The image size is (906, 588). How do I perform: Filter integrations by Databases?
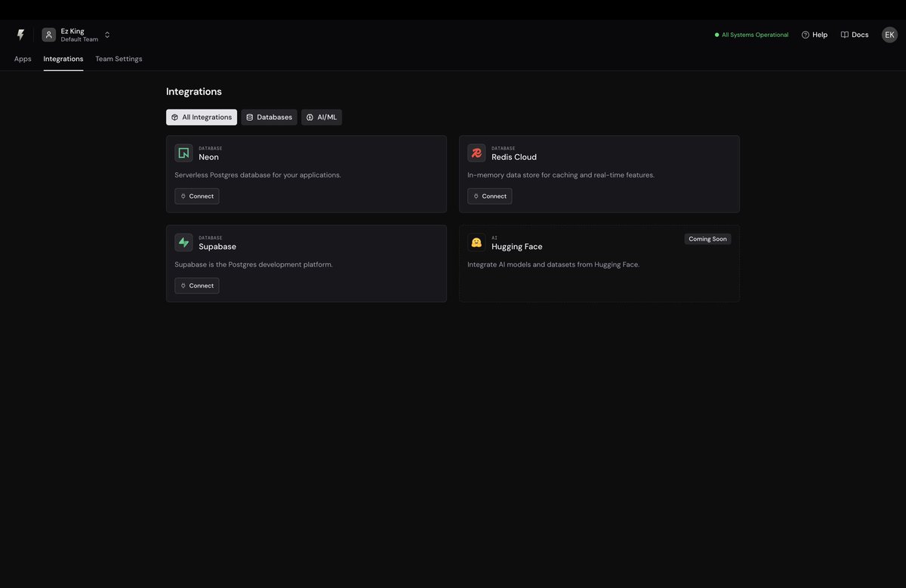point(269,117)
